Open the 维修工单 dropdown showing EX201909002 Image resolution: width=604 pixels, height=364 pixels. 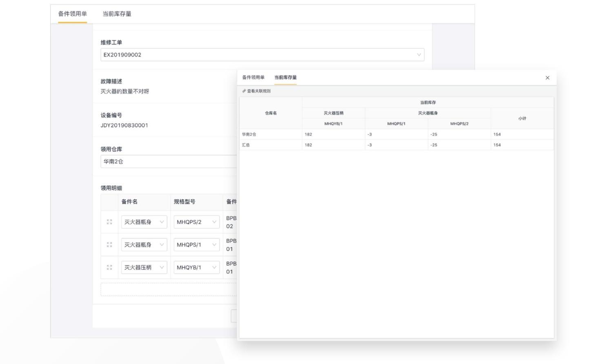[x=262, y=55]
